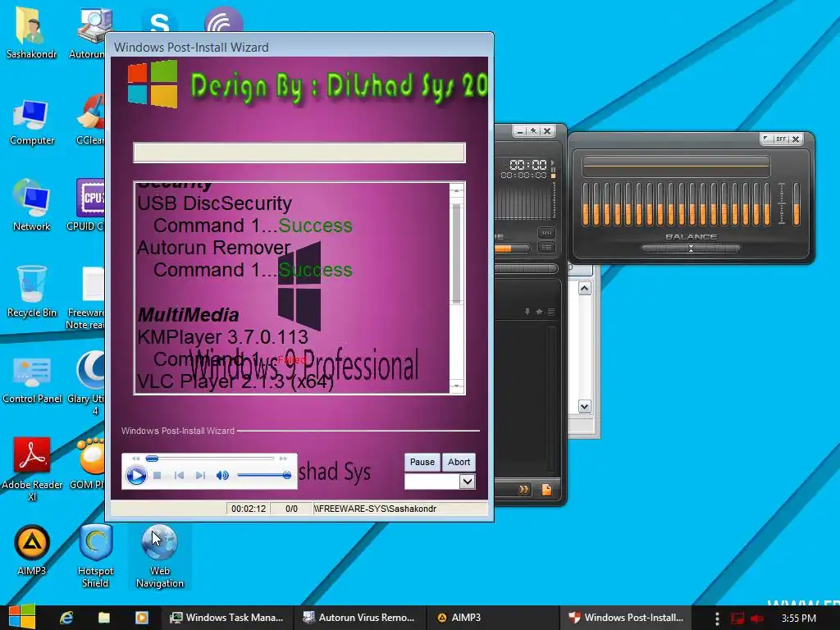
Task: Click the rewind arrows left of the seek bar
Action: point(135,459)
